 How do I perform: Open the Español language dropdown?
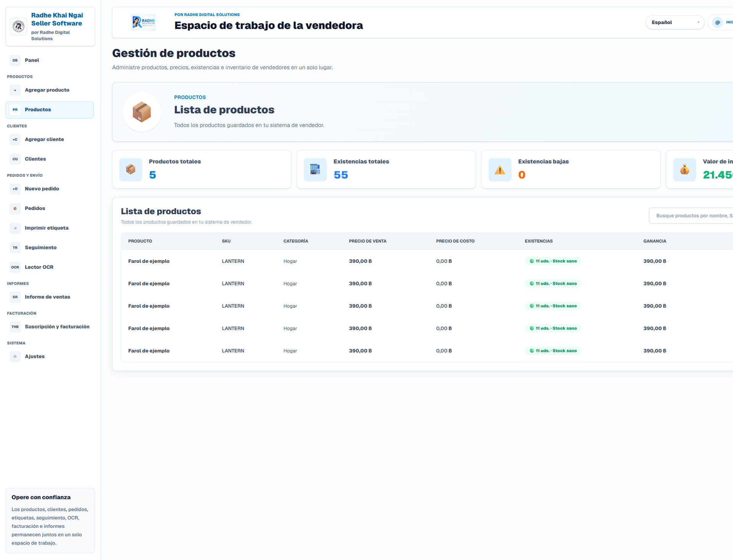(x=675, y=23)
